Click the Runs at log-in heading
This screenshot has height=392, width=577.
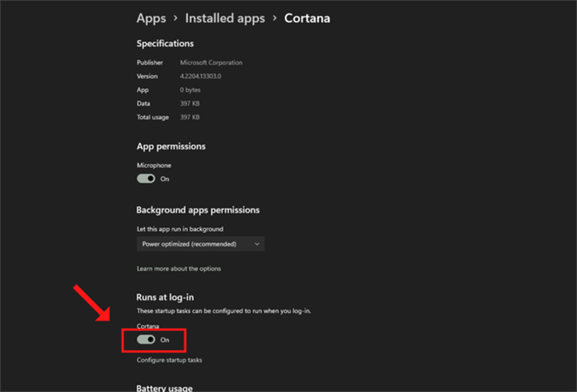tap(165, 297)
